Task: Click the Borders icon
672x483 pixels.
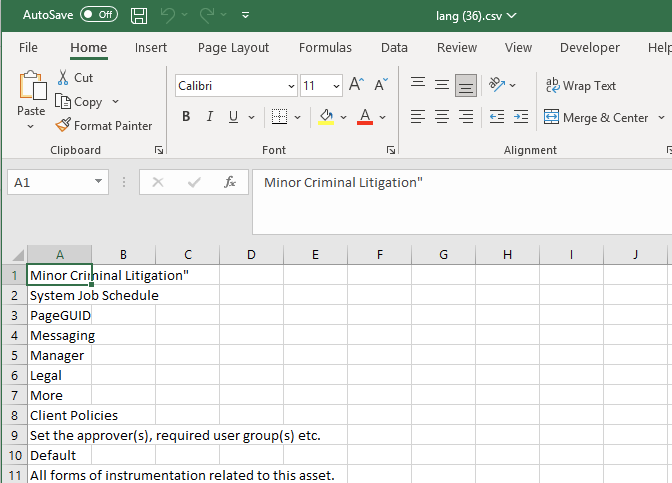Action: 280,117
